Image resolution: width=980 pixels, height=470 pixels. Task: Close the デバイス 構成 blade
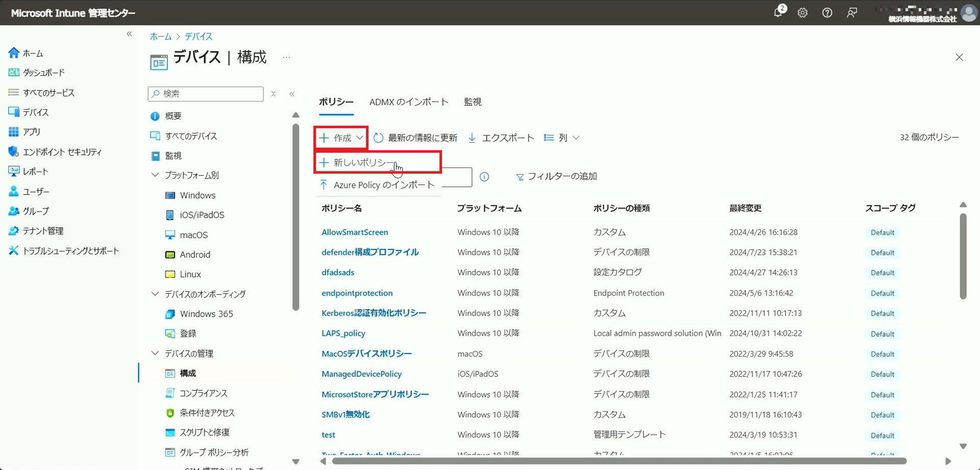click(x=959, y=57)
